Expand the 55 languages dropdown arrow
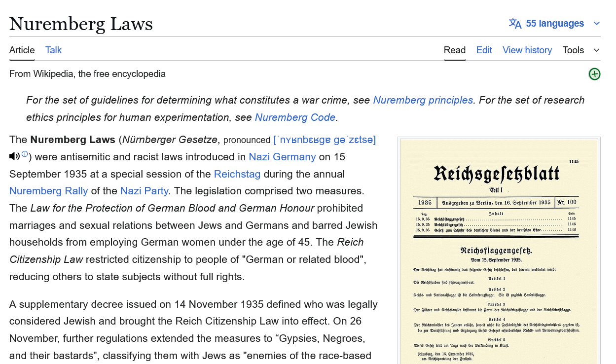This screenshot has width=616, height=364. [597, 24]
